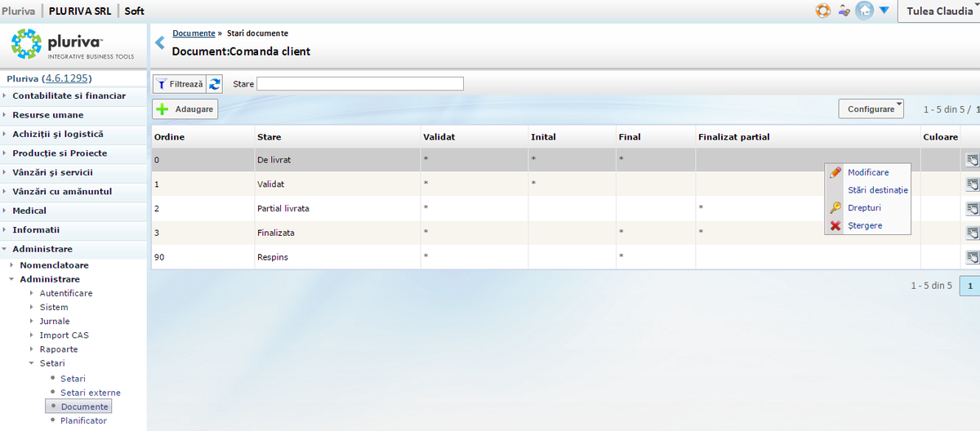
Task: Open the Tulea Claudia user menu
Action: (x=939, y=11)
